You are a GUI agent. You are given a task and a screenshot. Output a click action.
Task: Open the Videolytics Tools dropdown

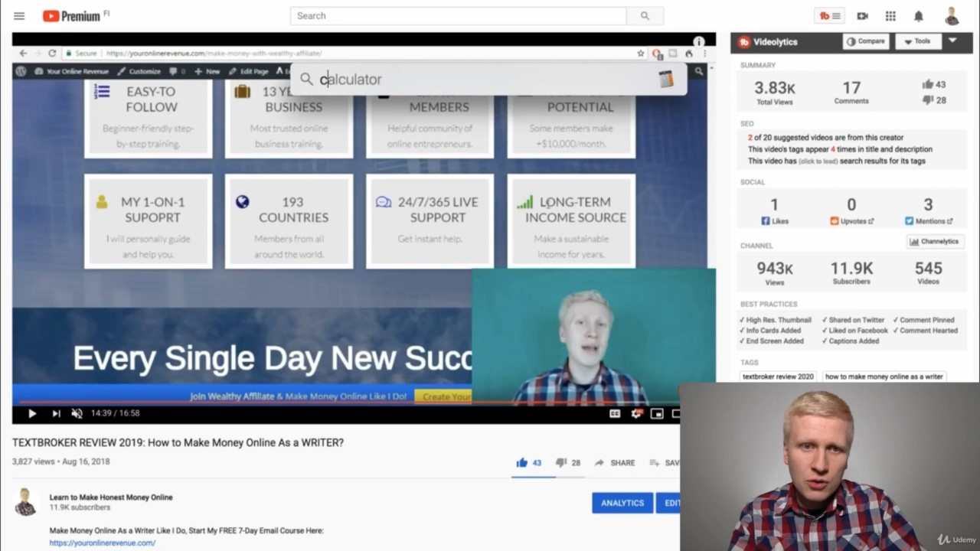[x=917, y=41]
